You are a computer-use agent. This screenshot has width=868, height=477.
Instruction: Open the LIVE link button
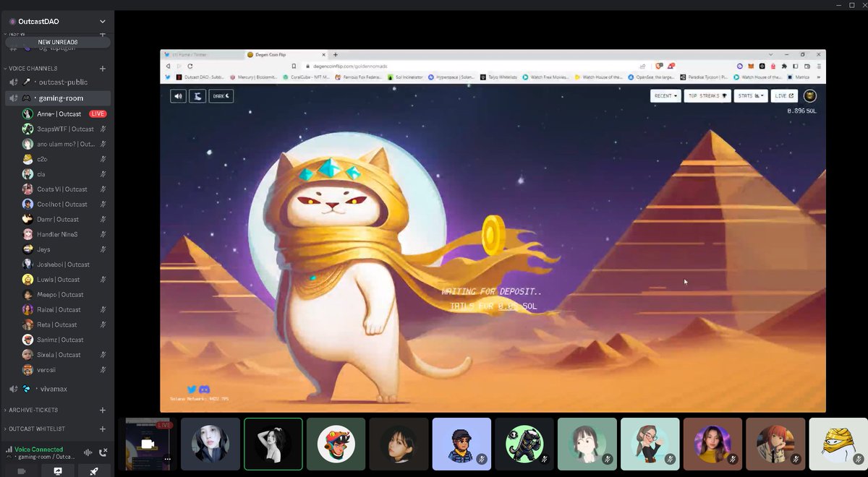[785, 95]
